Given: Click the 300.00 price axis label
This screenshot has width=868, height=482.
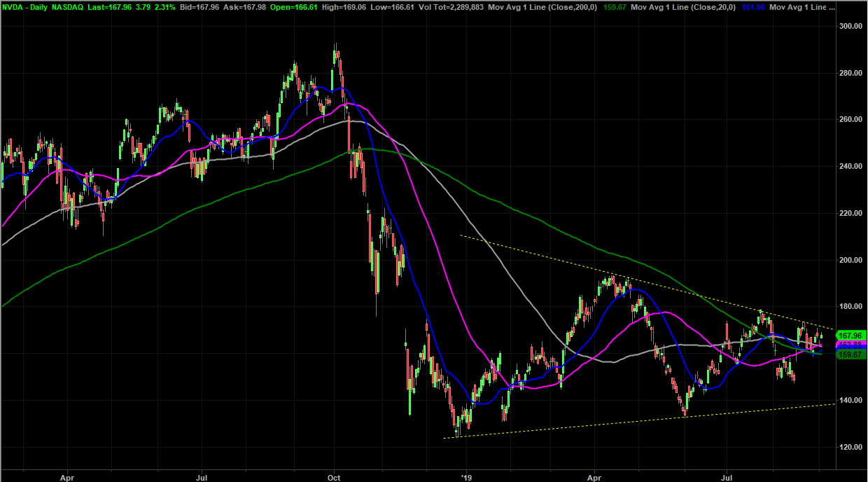Looking at the screenshot, I should coord(850,26).
